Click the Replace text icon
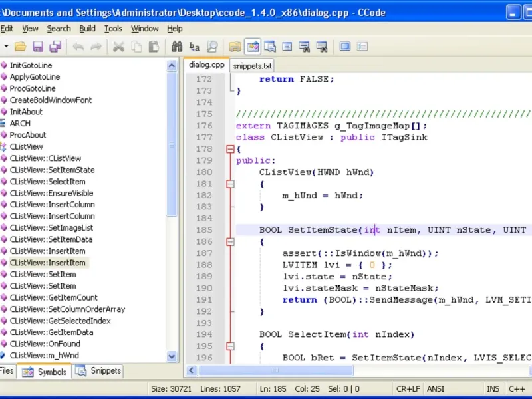Image resolution: width=532 pixels, height=399 pixels. [194, 47]
